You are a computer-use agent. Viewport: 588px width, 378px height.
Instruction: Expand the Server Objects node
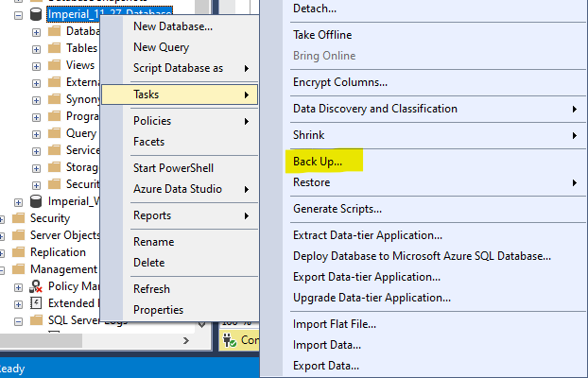[3, 235]
